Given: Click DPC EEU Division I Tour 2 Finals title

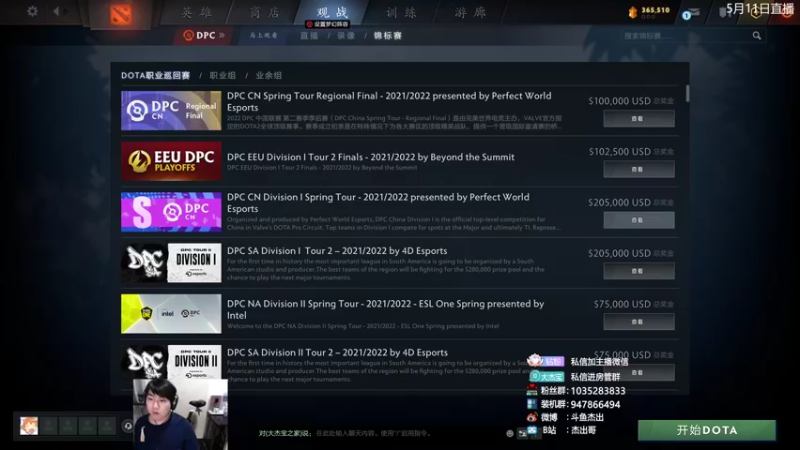Looking at the screenshot, I should click(x=370, y=157).
